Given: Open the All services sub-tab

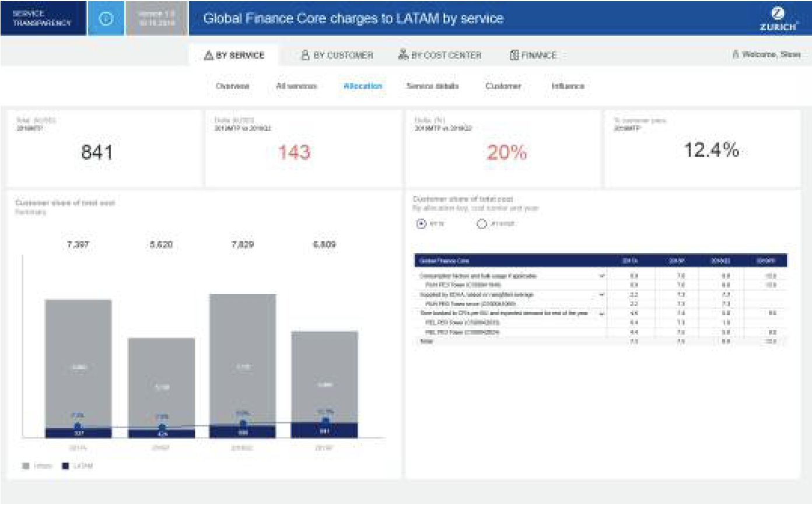Looking at the screenshot, I should click(296, 86).
